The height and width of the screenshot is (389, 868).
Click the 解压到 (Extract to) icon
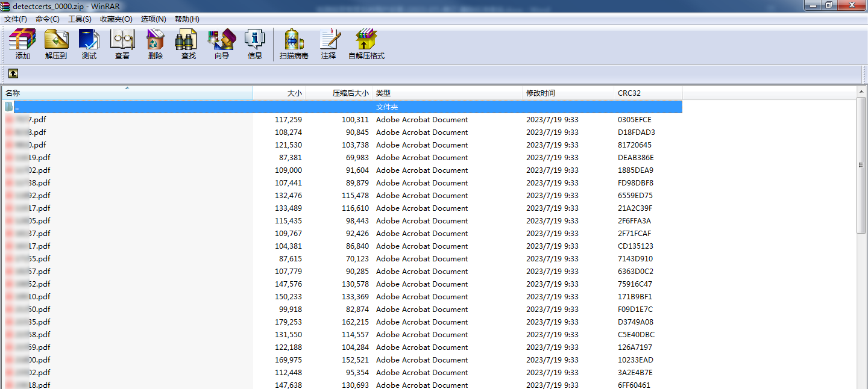click(x=56, y=44)
